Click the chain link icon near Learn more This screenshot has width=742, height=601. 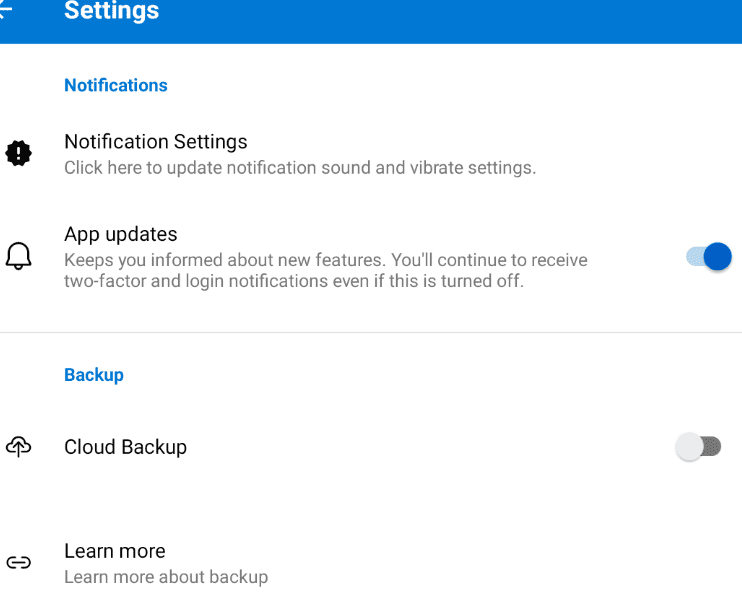tap(18, 563)
